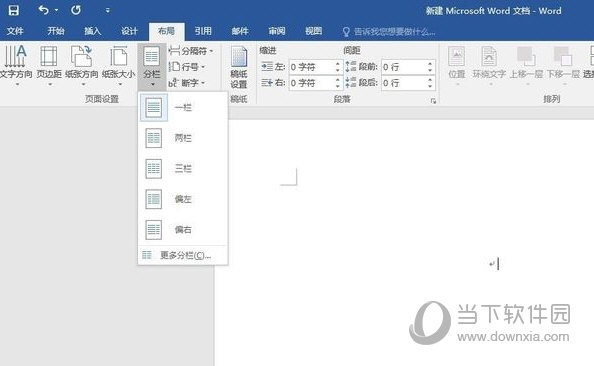Open Customize Quick Access Toolbar dropdown

click(108, 11)
